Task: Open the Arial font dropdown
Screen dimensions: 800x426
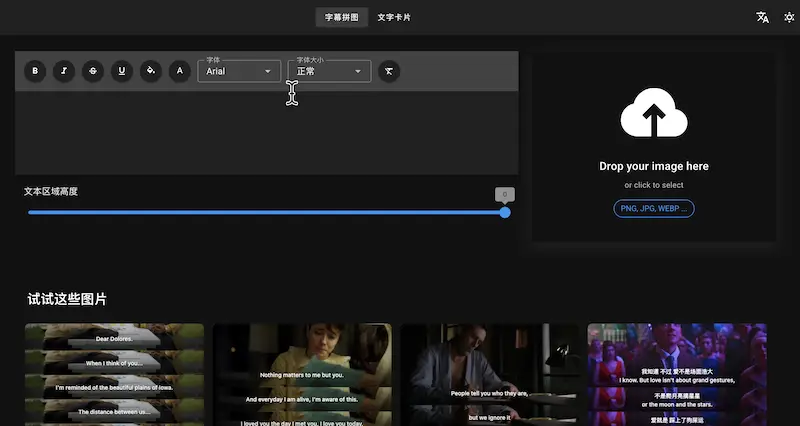Action: pos(239,71)
